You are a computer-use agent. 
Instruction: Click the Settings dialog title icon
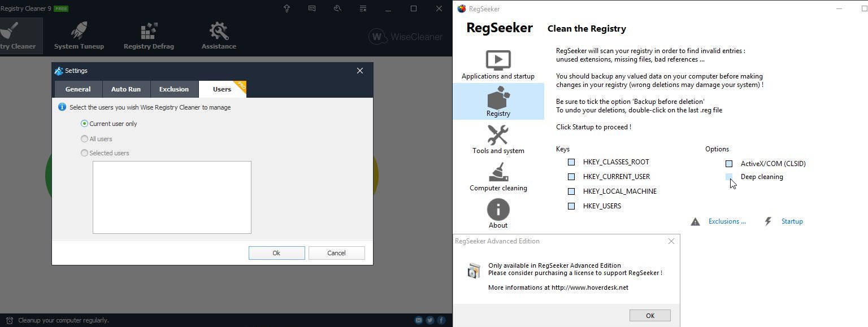pos(58,71)
